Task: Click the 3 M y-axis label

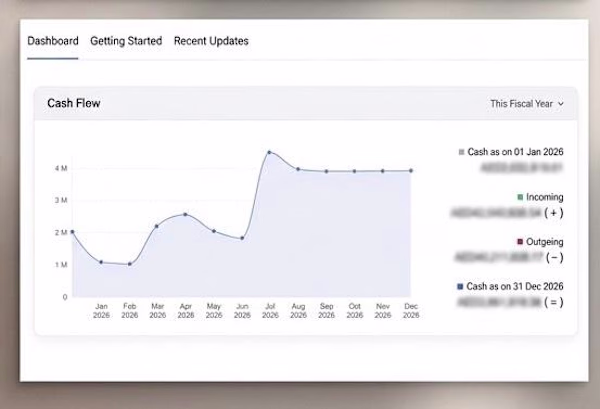Action: click(61, 200)
